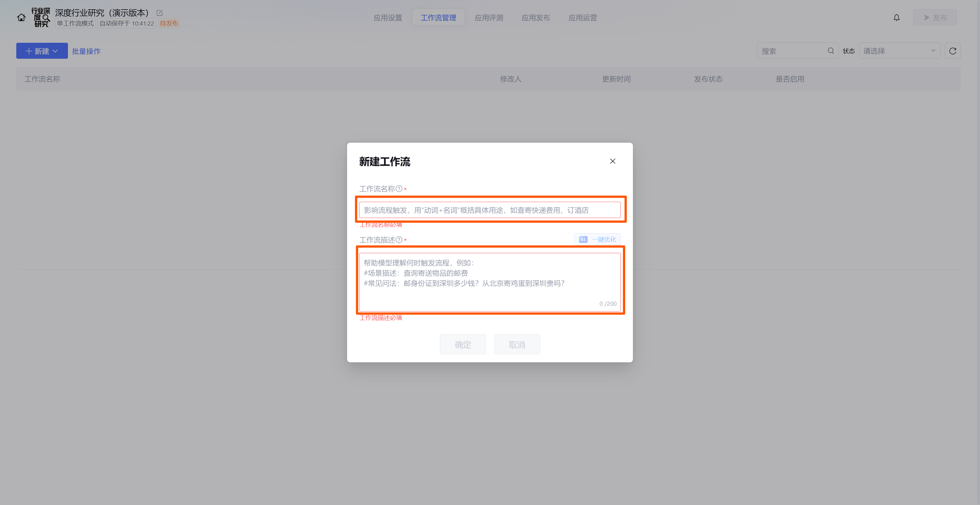The image size is (980, 505).
Task: Switch to 应用设置 tab
Action: pyautogui.click(x=388, y=18)
